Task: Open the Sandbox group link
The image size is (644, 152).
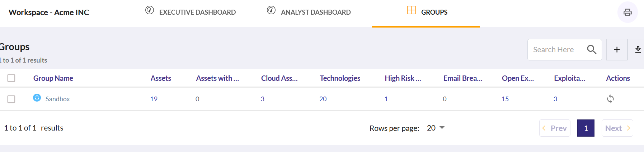Action: tap(57, 99)
